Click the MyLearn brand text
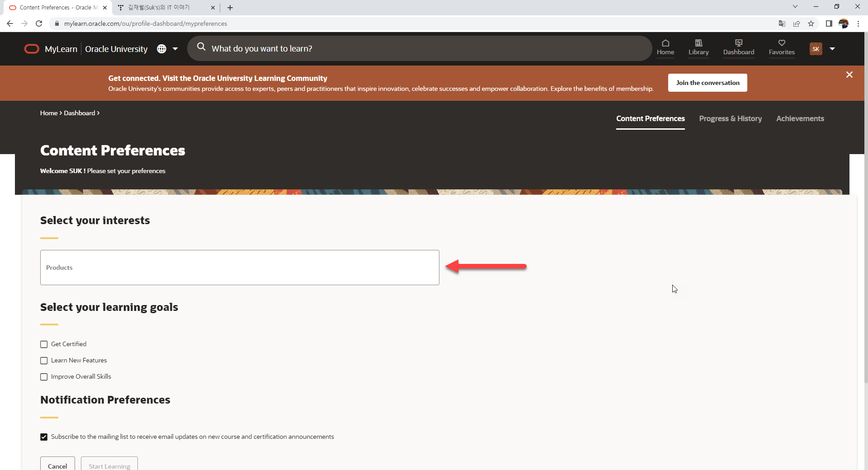The height and width of the screenshot is (470, 868). (x=61, y=49)
